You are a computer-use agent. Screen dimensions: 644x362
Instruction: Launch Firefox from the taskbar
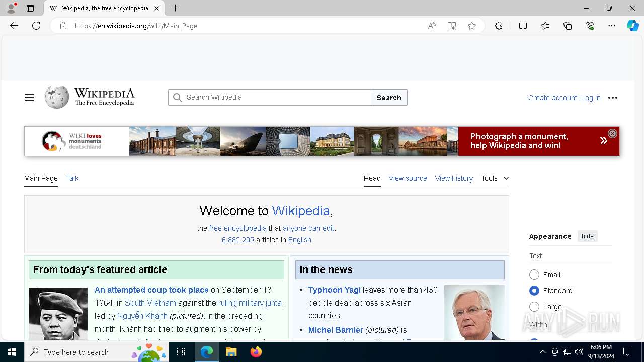click(x=256, y=352)
